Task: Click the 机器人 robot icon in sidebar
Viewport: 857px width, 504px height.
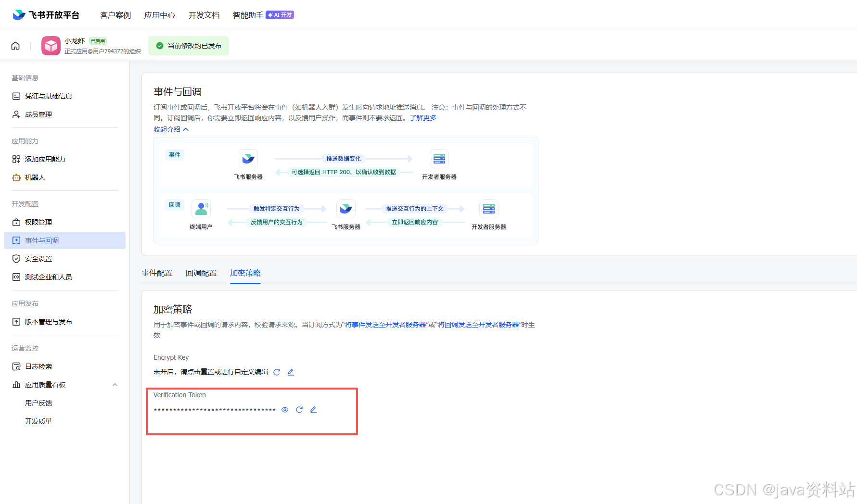Action: click(x=16, y=177)
